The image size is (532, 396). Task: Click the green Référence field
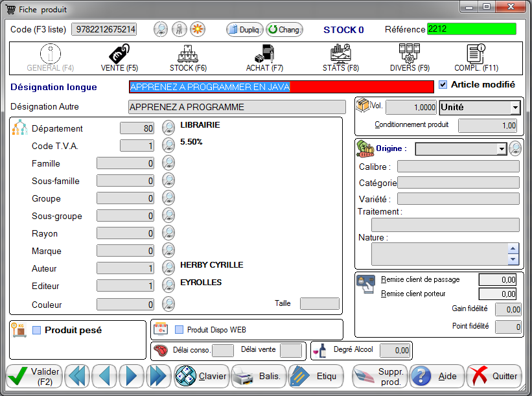(x=471, y=29)
